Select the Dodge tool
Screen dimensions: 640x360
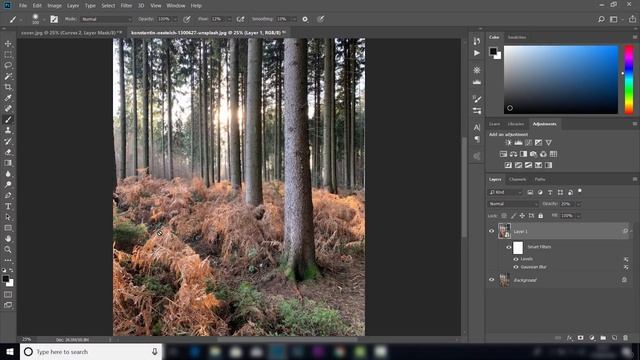pyautogui.click(x=8, y=184)
